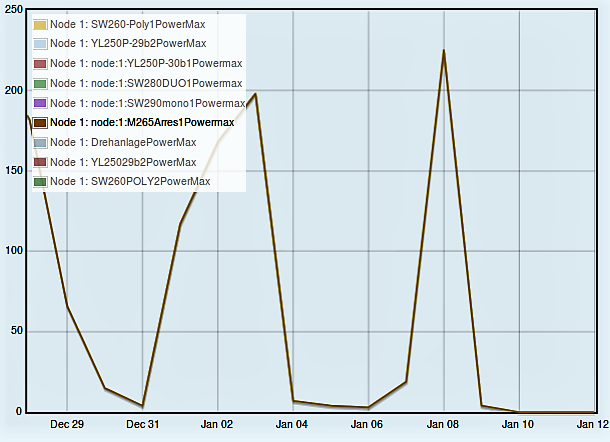This screenshot has height=442, width=610.
Task: Click the gray-blue DrehanlagePowerMax legend swatch
Action: (40, 142)
